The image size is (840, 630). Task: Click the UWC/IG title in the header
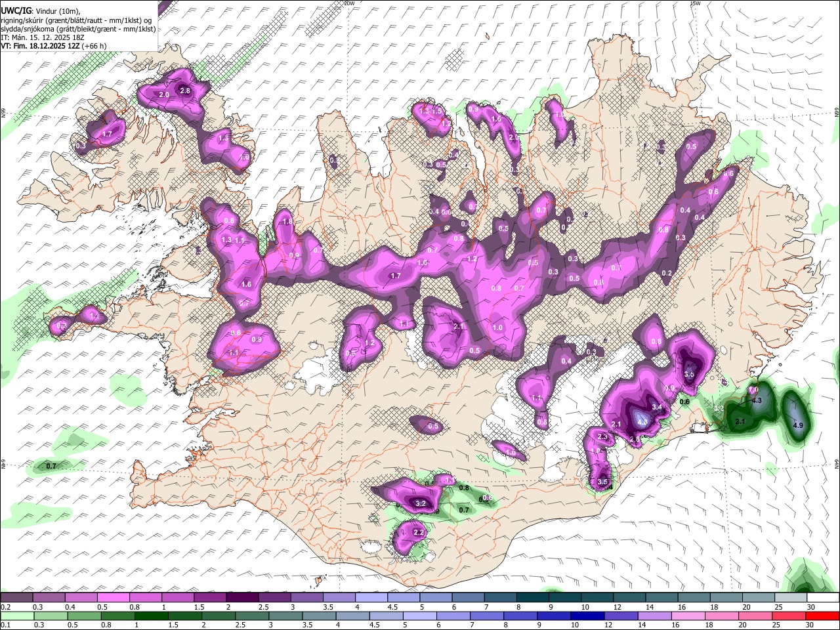[x=16, y=10]
